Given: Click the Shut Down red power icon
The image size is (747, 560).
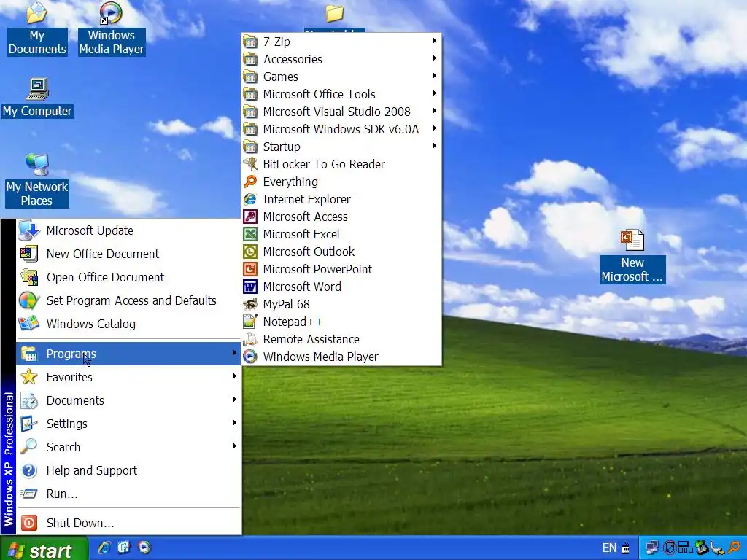Looking at the screenshot, I should click(29, 523).
